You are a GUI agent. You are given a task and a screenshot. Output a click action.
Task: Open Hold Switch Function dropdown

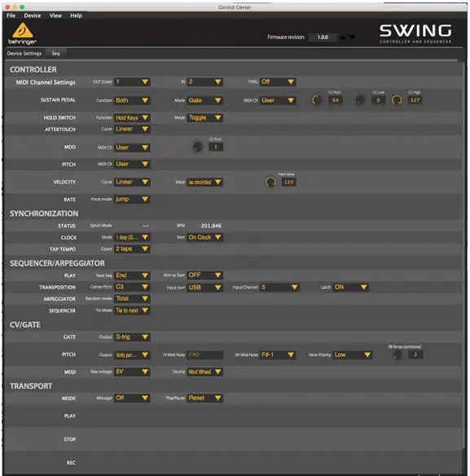(x=132, y=117)
